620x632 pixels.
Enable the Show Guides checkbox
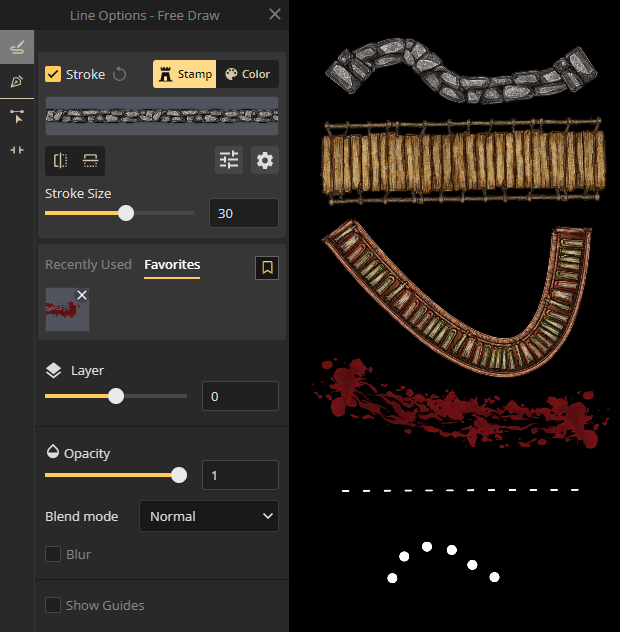[54, 605]
